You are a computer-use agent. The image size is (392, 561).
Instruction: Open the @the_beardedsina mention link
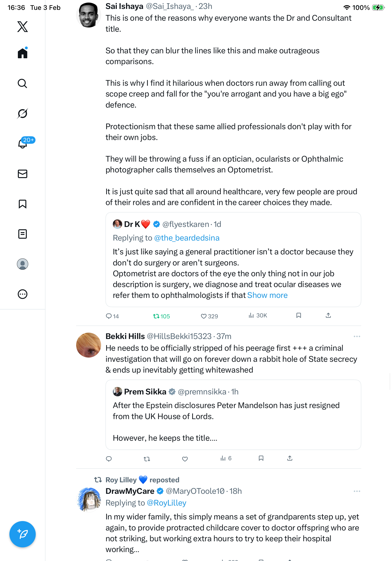tap(187, 238)
